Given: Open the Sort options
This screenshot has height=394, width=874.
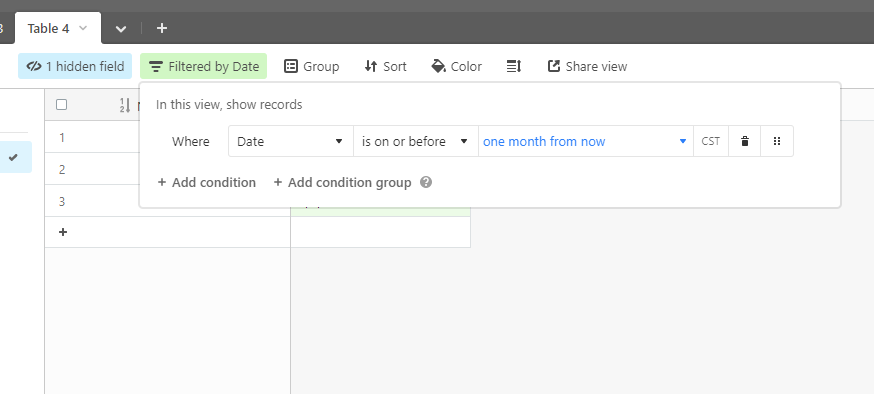Looking at the screenshot, I should click(385, 66).
